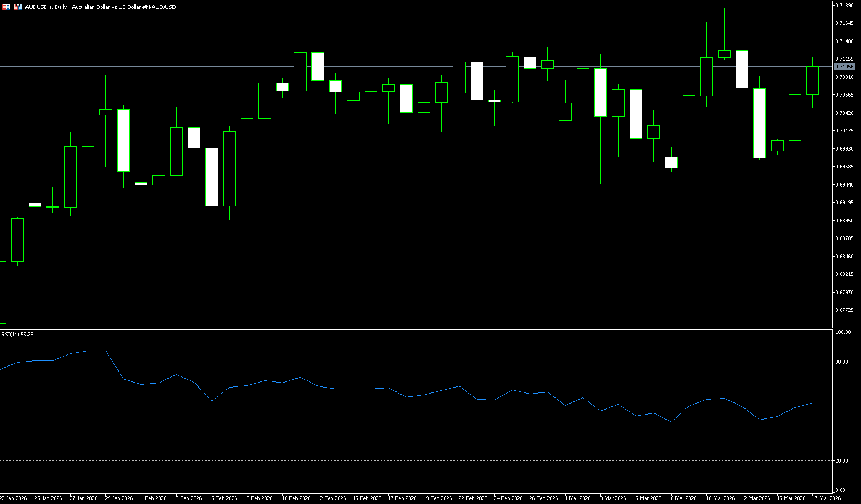Viewport: 861px width, 504px height.
Task: Click the 0.67725 price scale label
Action: point(845,310)
